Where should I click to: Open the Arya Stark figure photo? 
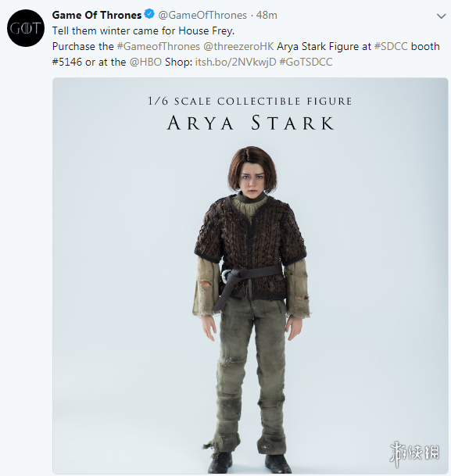pyautogui.click(x=250, y=275)
